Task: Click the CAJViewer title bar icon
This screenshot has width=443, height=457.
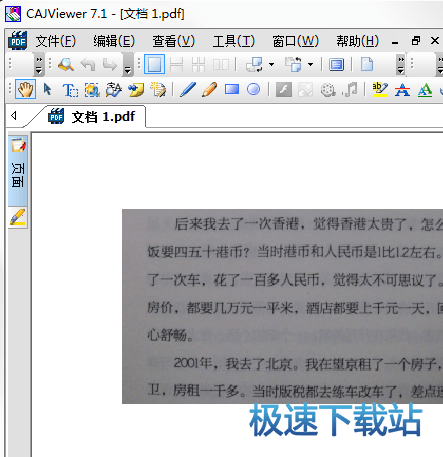Action: point(13,14)
